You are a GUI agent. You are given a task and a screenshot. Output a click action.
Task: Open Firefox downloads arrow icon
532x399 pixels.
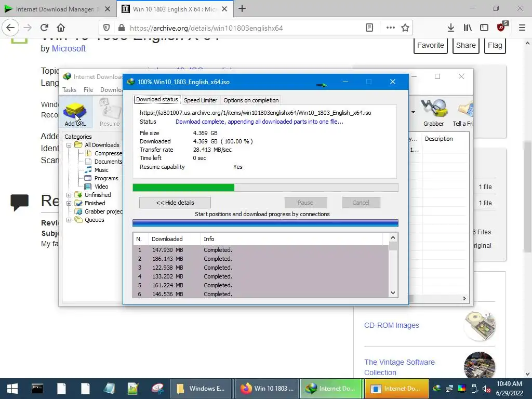[450, 28]
